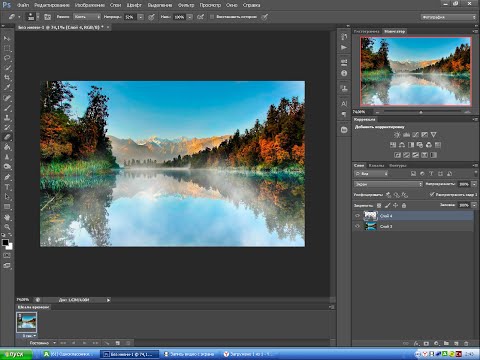Add a Curves adjustment
480x360 pixels.
click(x=415, y=135)
